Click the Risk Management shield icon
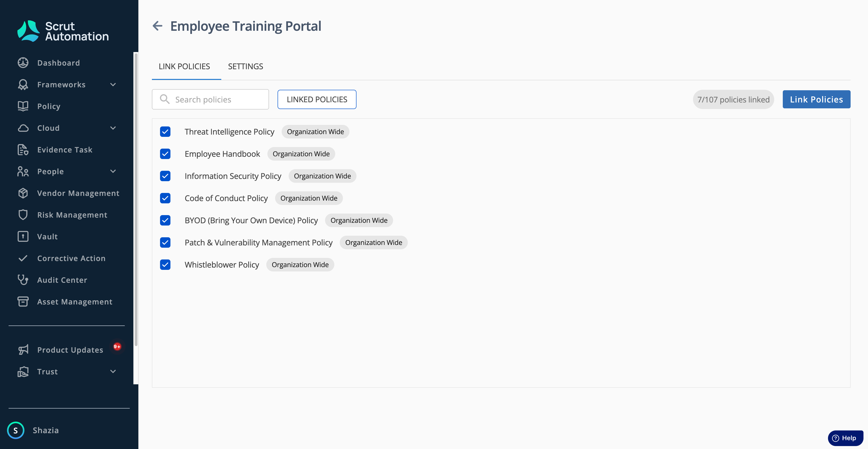The image size is (868, 449). [x=23, y=215]
